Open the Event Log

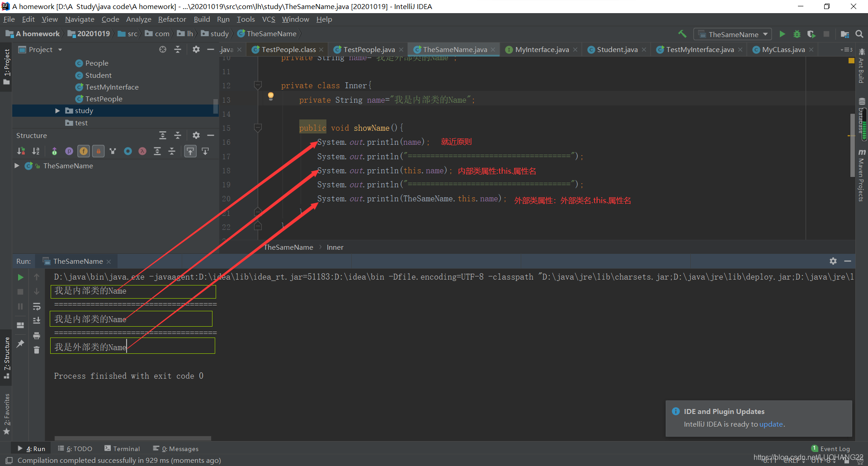click(830, 448)
